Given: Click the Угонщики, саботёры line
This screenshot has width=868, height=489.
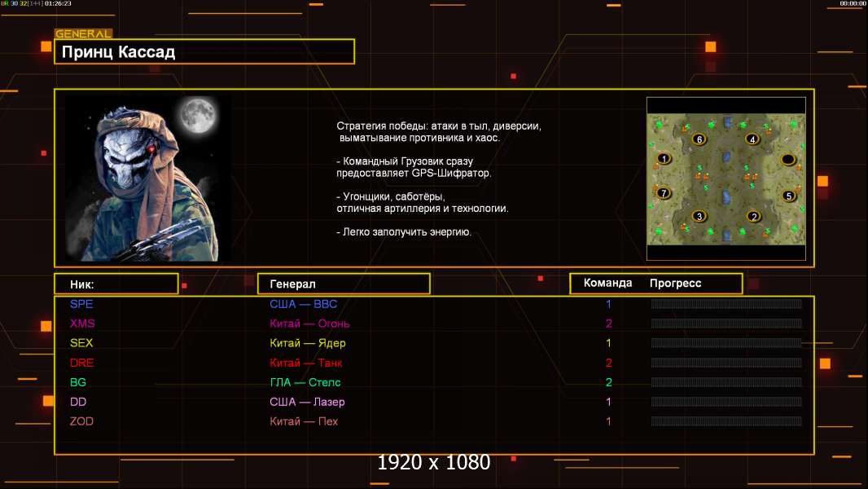Looking at the screenshot, I should click(391, 196).
